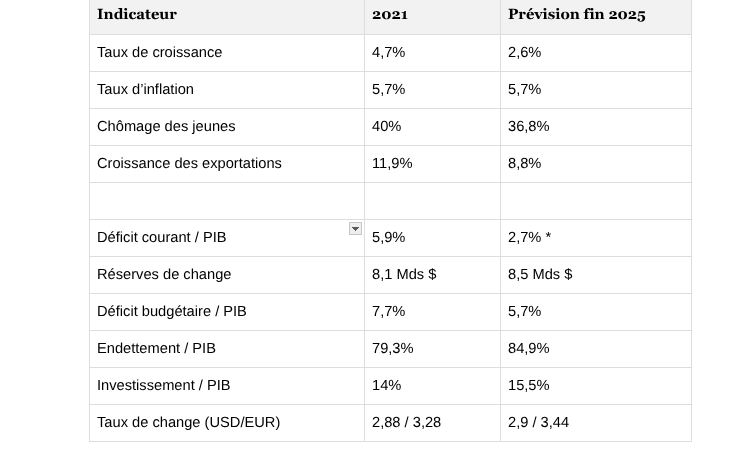
Task: Select the Déficit budgétaire / PIB cell
Action: coord(172,311)
